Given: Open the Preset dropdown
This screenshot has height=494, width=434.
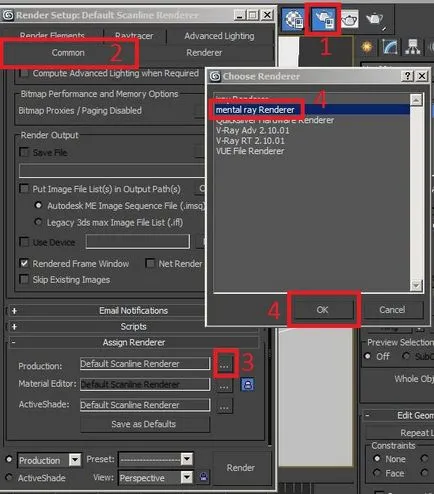Looking at the screenshot, I should pyautogui.click(x=187, y=459).
